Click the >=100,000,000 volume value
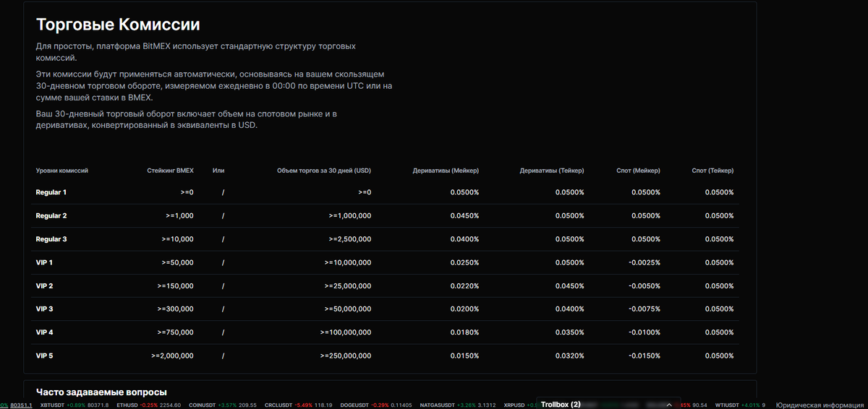Viewport: 868px width, 409px height. pyautogui.click(x=346, y=332)
